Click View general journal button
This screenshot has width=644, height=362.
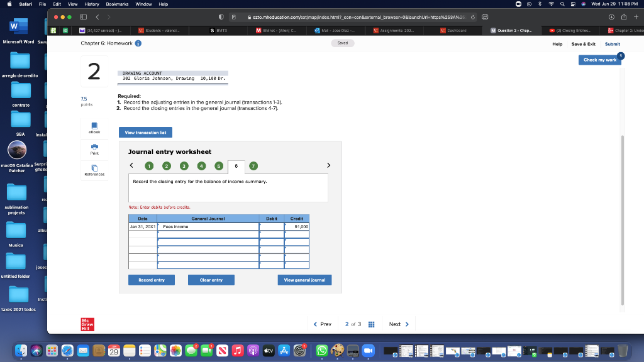(x=304, y=280)
